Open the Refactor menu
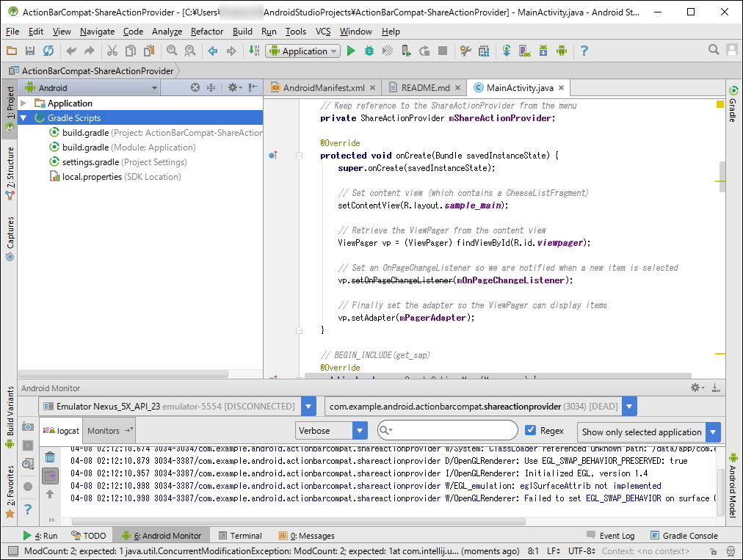Viewport: 743px width, 560px height. click(206, 32)
